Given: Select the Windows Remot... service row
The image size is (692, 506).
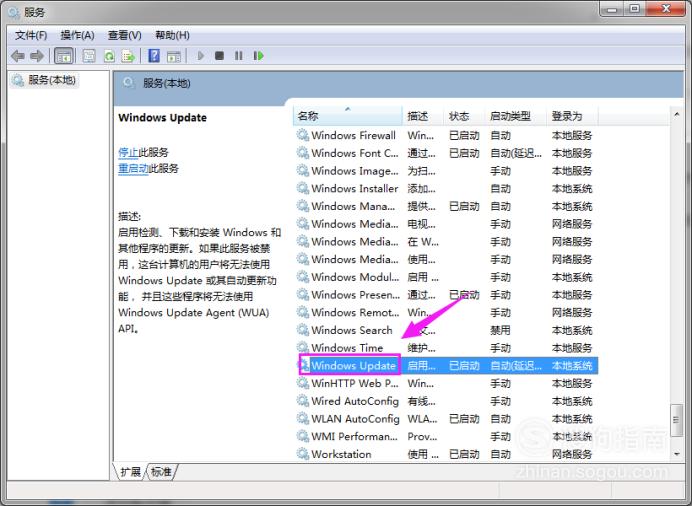Looking at the screenshot, I should [447, 312].
